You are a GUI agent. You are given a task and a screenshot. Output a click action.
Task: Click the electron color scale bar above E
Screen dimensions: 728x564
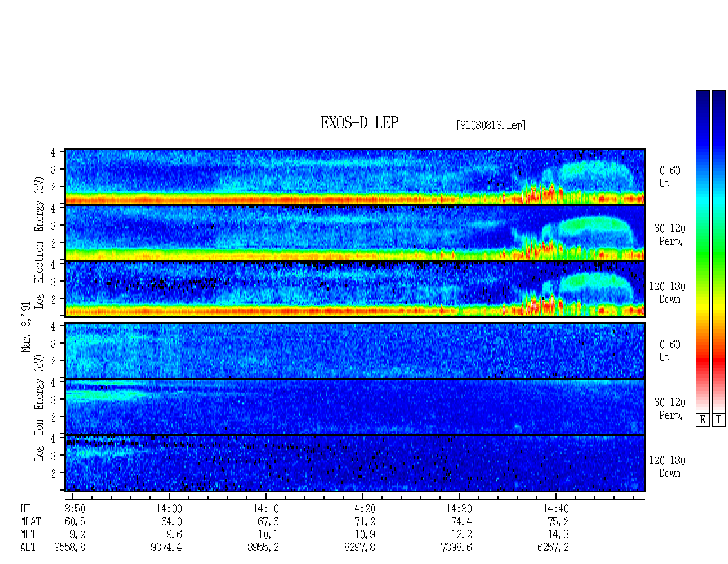coord(702,251)
